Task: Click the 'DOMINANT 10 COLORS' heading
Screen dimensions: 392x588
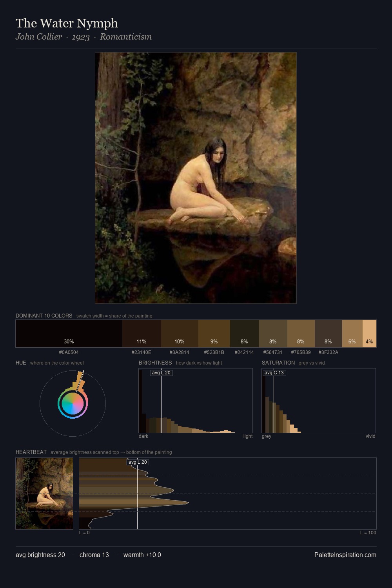Action: pos(44,316)
